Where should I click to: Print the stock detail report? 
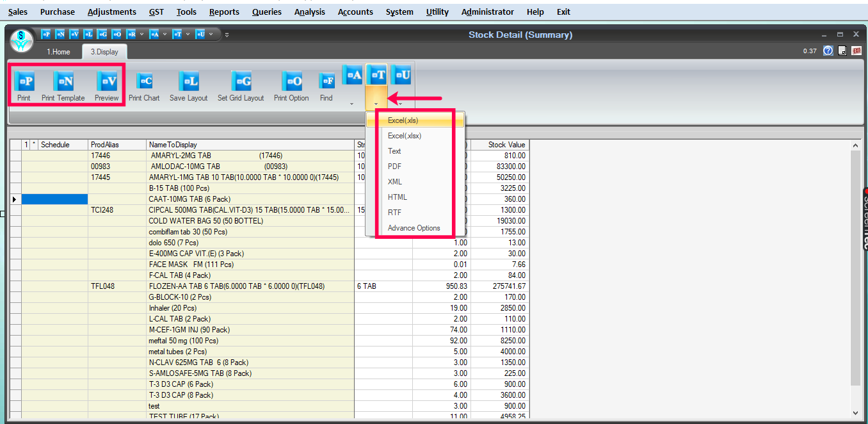pyautogui.click(x=24, y=85)
